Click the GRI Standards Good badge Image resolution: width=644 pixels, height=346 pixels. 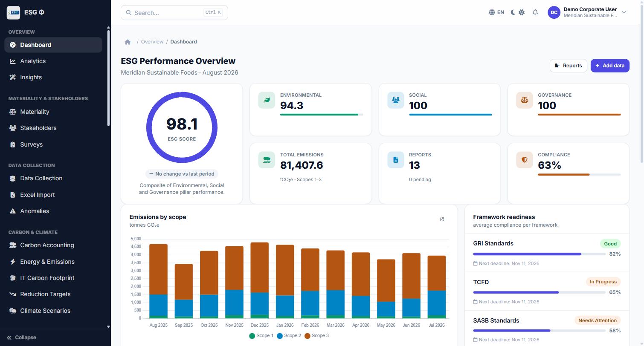click(x=610, y=244)
